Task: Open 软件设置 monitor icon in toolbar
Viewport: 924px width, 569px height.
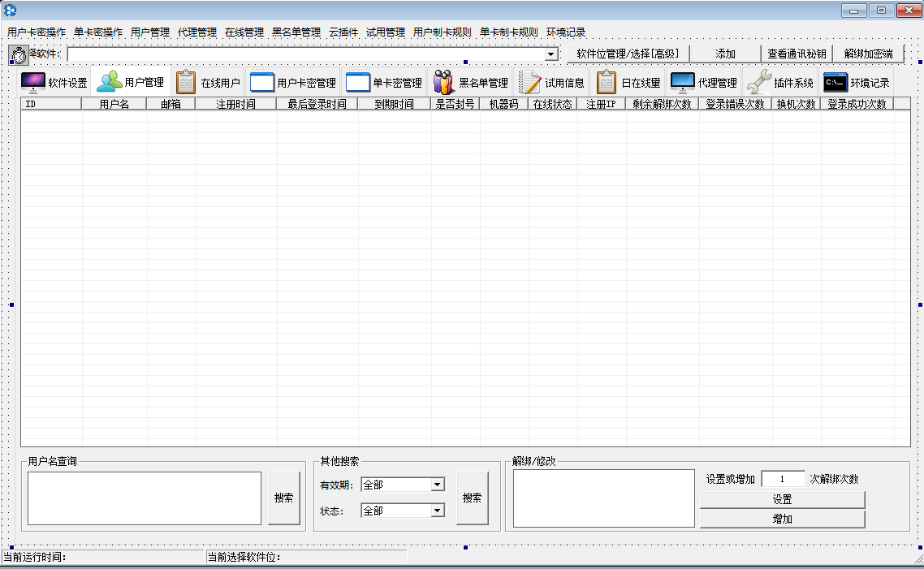Action: click(33, 83)
